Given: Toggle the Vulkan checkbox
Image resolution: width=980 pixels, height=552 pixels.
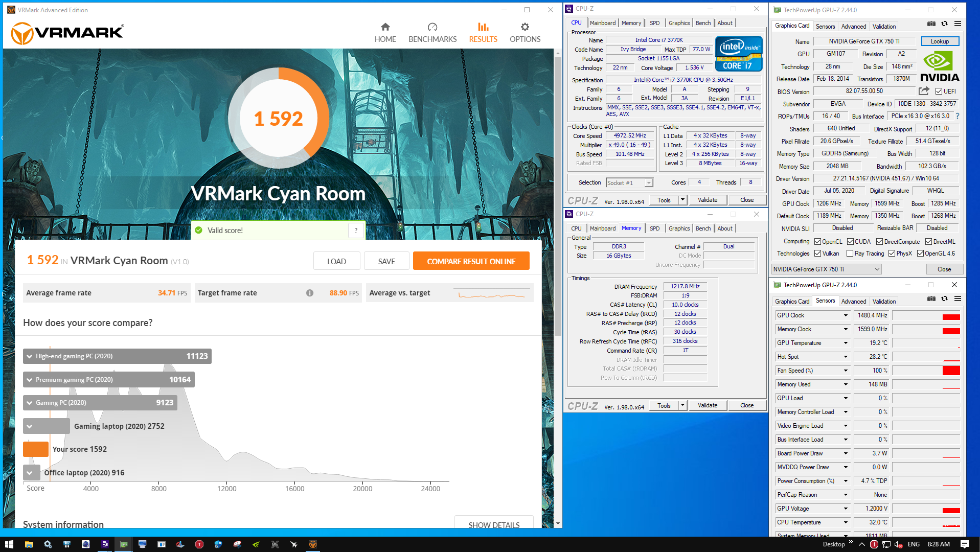Looking at the screenshot, I should tap(817, 254).
